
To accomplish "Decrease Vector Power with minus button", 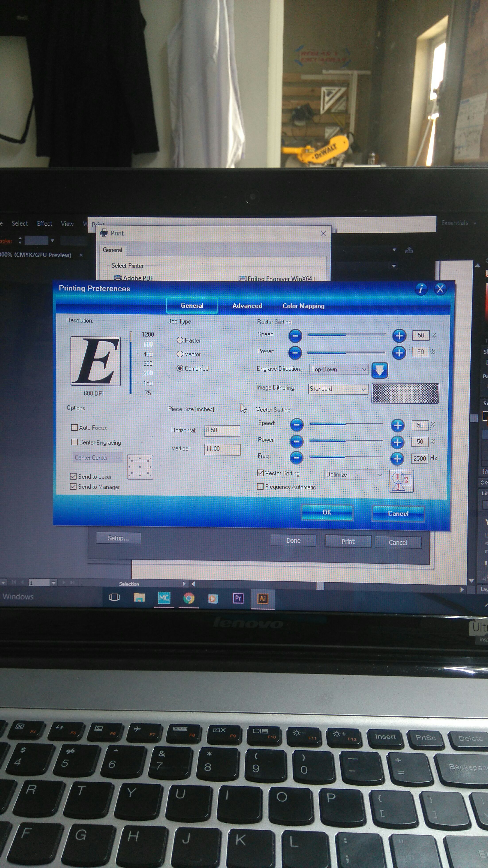I will [x=296, y=441].
